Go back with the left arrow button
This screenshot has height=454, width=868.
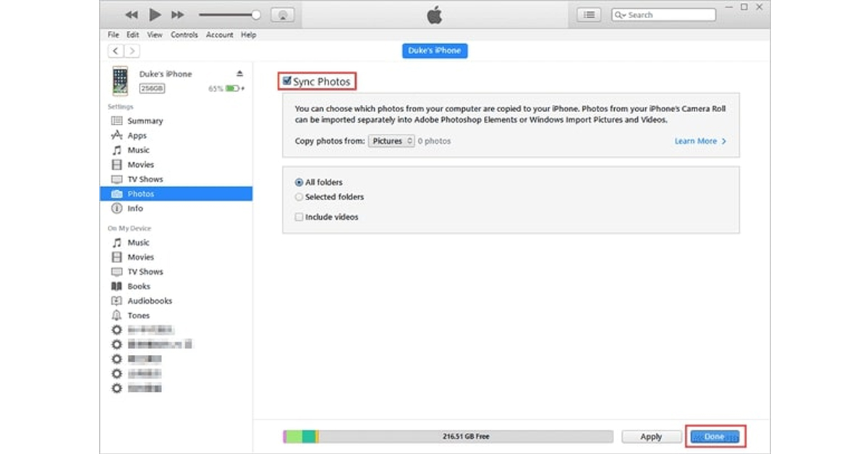coord(116,51)
